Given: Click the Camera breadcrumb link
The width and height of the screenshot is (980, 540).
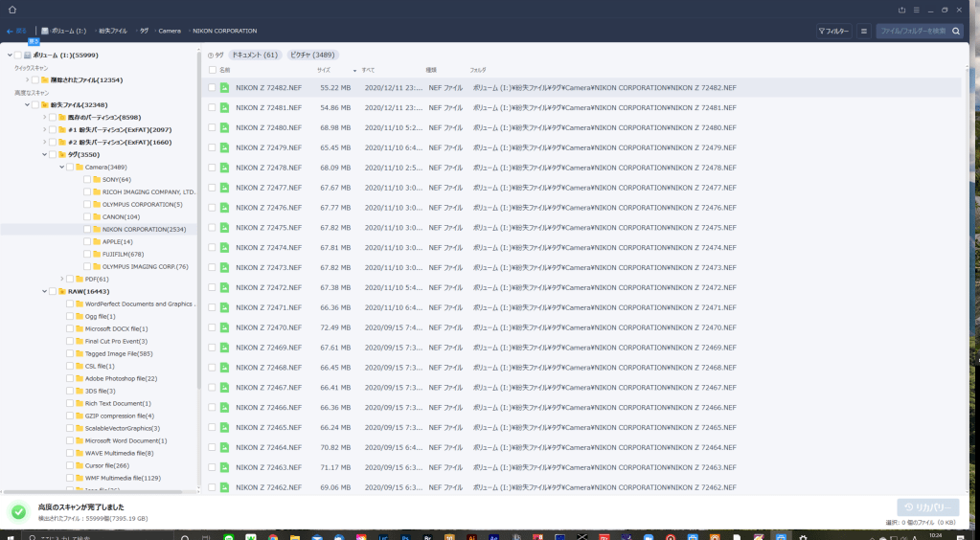Looking at the screenshot, I should pos(170,31).
